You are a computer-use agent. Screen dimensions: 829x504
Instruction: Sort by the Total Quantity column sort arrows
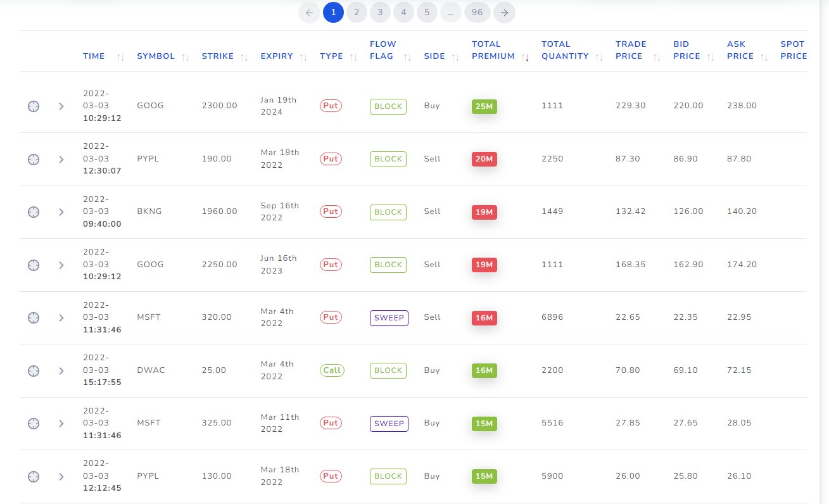pyautogui.click(x=599, y=57)
